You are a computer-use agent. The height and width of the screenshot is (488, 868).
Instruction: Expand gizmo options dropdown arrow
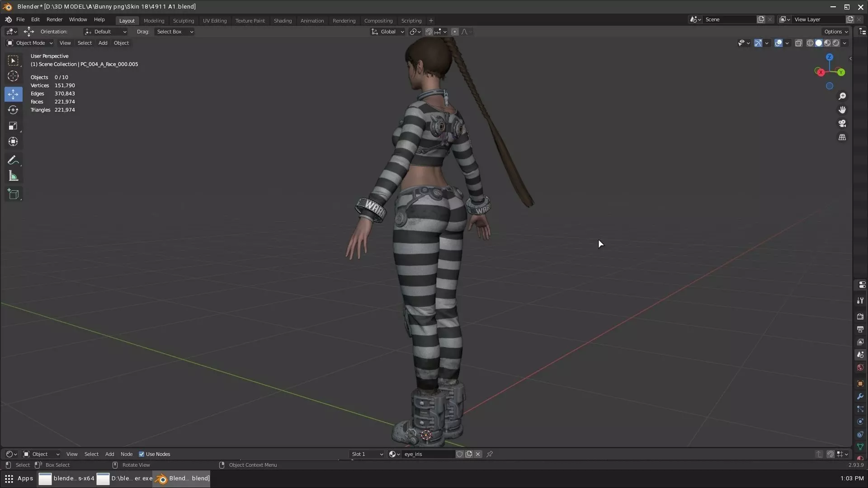pos(767,43)
